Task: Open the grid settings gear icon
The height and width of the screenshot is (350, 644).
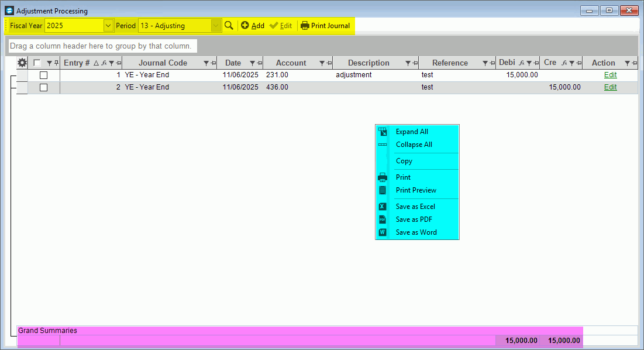Action: [x=22, y=63]
